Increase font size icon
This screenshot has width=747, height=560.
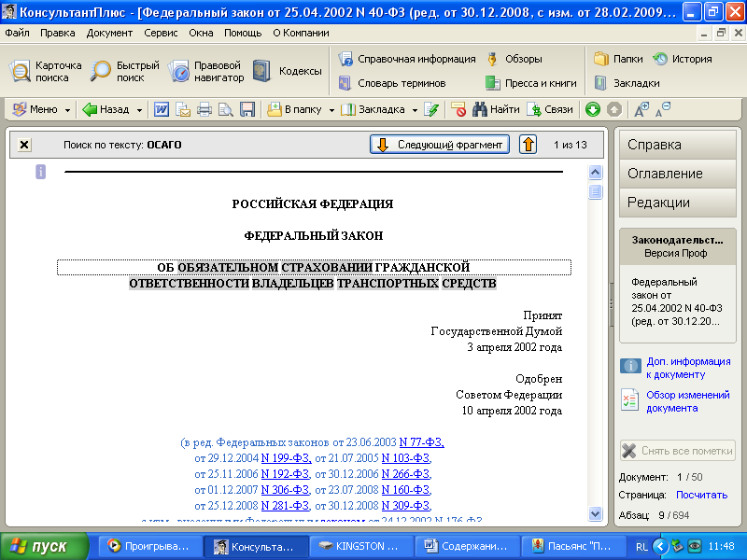(x=641, y=109)
